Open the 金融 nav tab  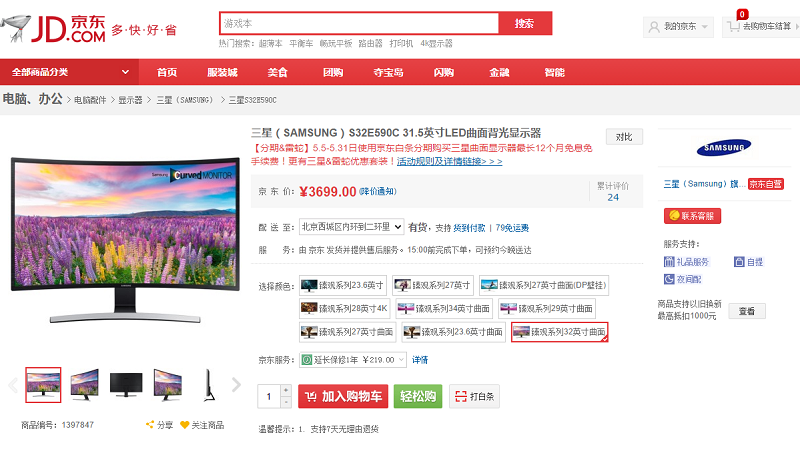click(x=499, y=72)
